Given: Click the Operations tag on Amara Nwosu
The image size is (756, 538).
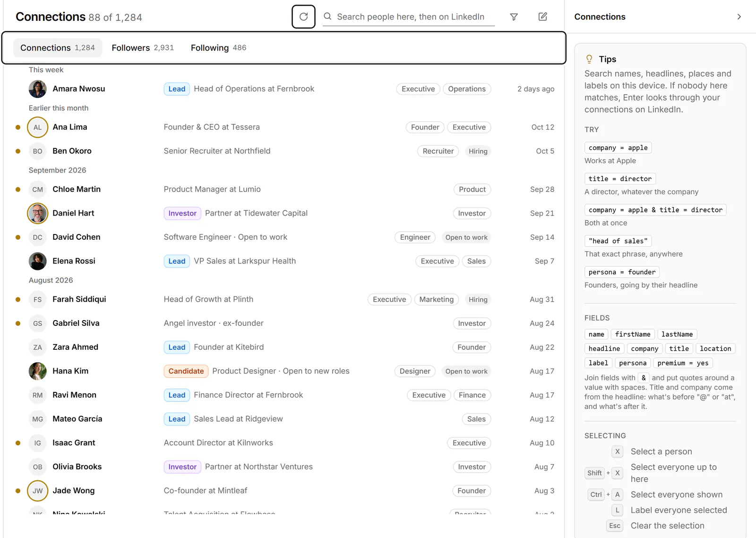Looking at the screenshot, I should 467,89.
